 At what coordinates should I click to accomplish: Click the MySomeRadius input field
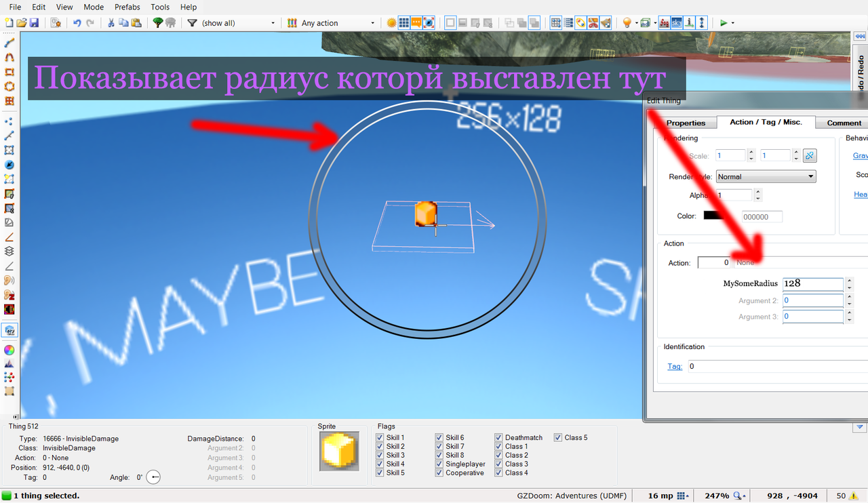[x=813, y=283]
